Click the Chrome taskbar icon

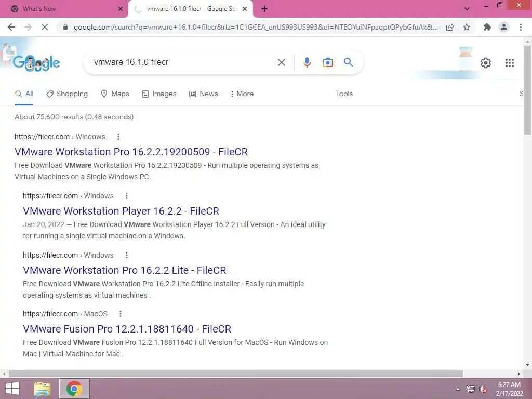point(74,389)
